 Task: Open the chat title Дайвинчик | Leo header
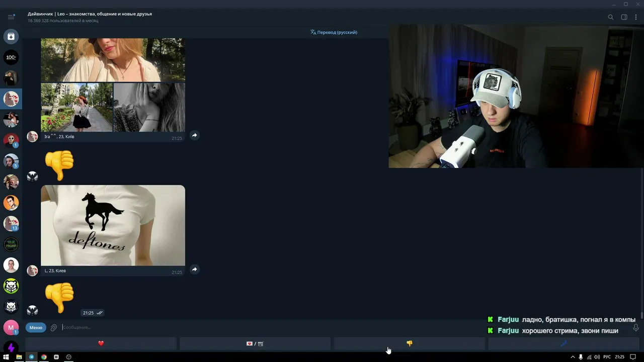[90, 14]
